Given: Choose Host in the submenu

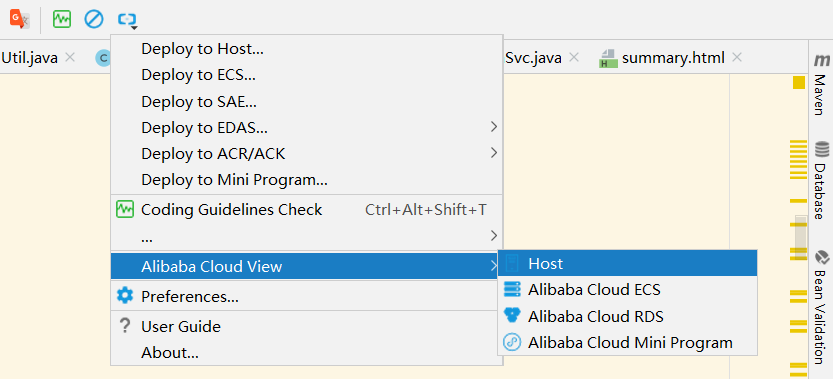Looking at the screenshot, I should pyautogui.click(x=627, y=263).
